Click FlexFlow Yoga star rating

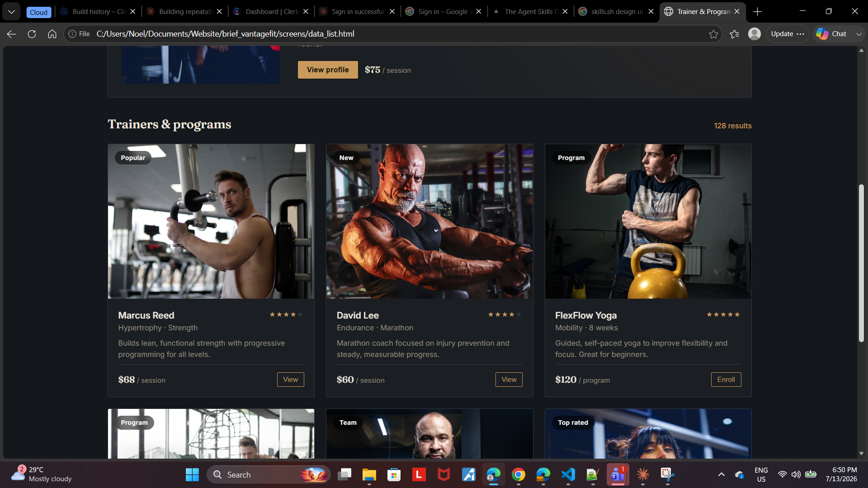[723, 314]
